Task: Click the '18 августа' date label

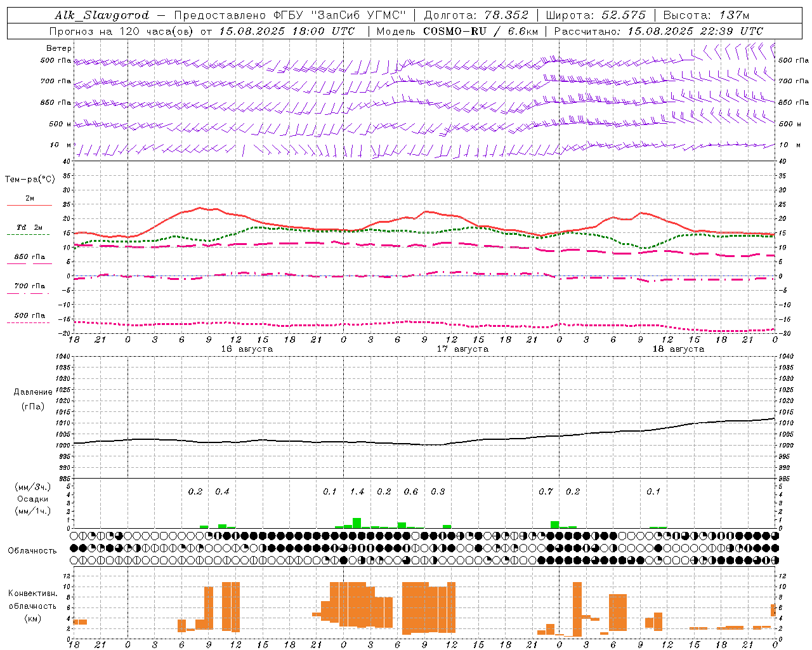Action: pos(678,349)
